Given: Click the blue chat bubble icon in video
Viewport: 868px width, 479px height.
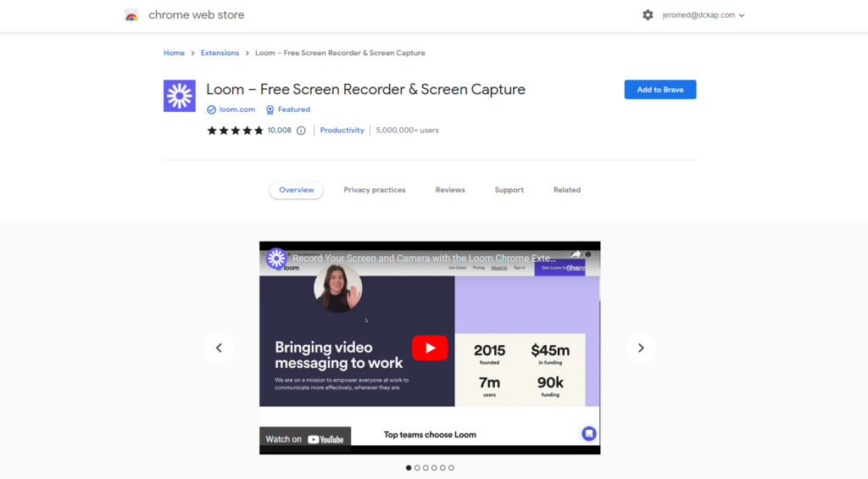Looking at the screenshot, I should (588, 433).
